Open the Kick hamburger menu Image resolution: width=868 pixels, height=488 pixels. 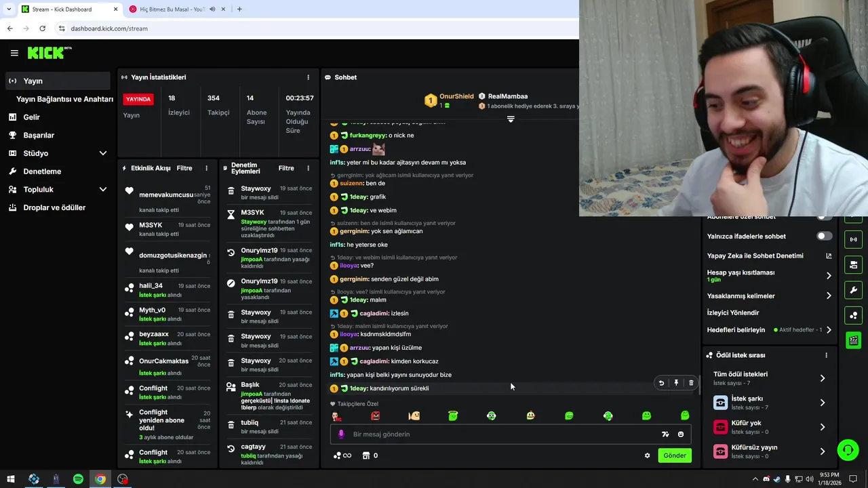click(x=14, y=53)
